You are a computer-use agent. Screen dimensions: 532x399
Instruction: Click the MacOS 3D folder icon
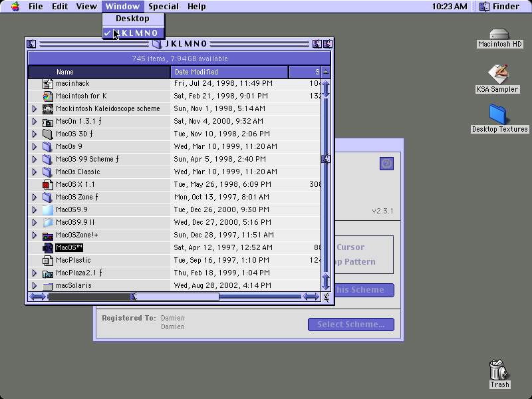pos(47,134)
